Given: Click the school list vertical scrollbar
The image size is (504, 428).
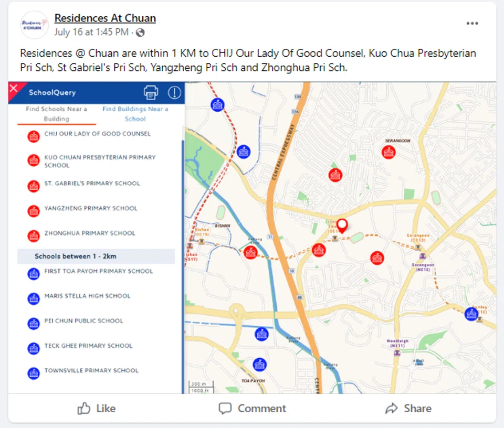Looking at the screenshot, I should (x=182, y=262).
